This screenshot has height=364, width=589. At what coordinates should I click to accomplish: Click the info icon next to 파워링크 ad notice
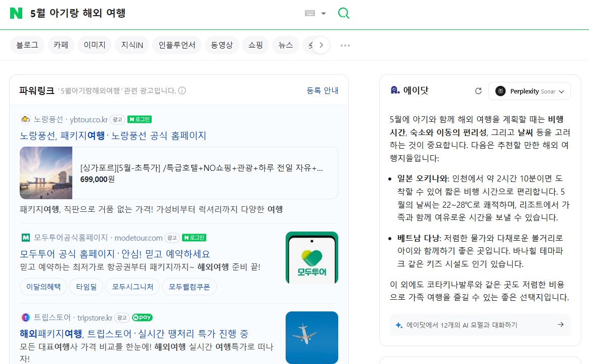[182, 91]
